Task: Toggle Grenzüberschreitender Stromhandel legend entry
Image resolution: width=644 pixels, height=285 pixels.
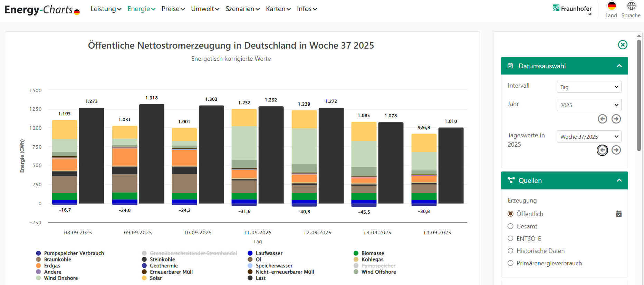Action: pos(193,253)
